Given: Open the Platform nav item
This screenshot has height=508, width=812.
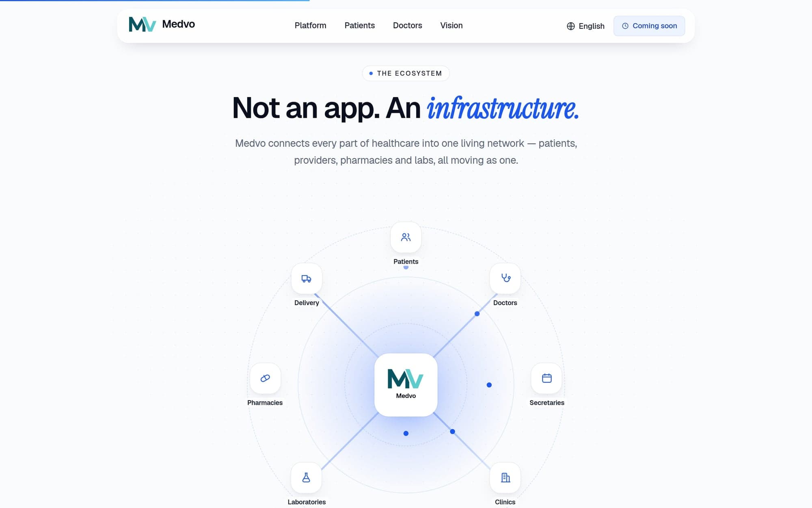Looking at the screenshot, I should (x=311, y=26).
